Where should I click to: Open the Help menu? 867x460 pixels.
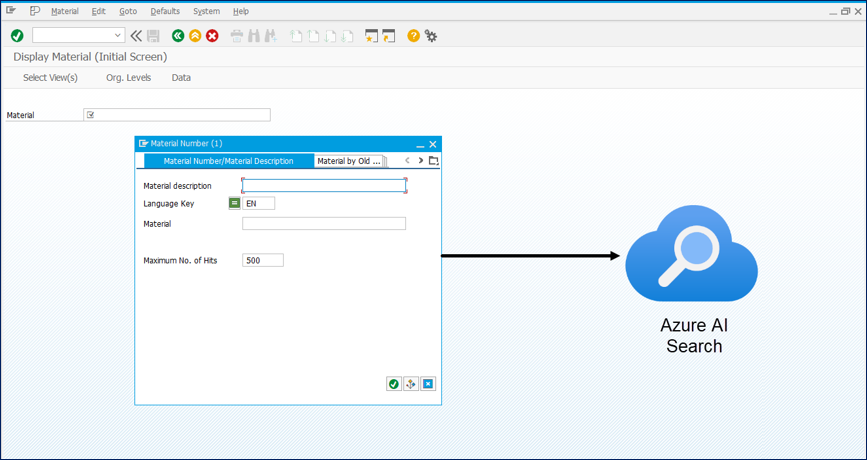pyautogui.click(x=241, y=11)
